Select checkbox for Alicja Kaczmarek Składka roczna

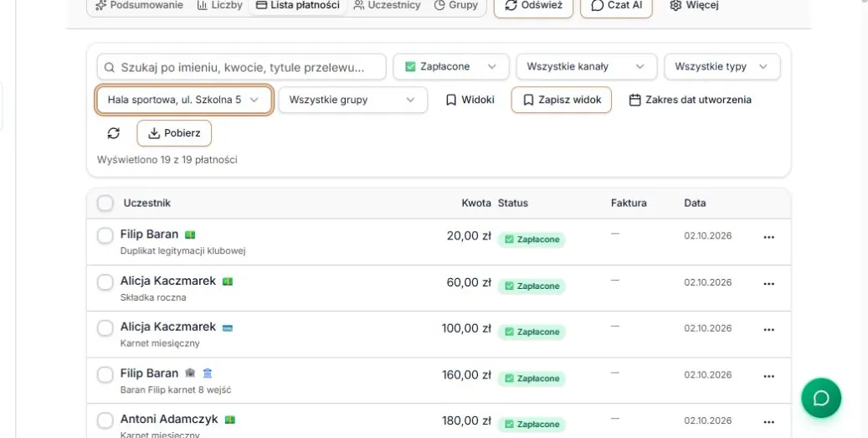tap(105, 282)
